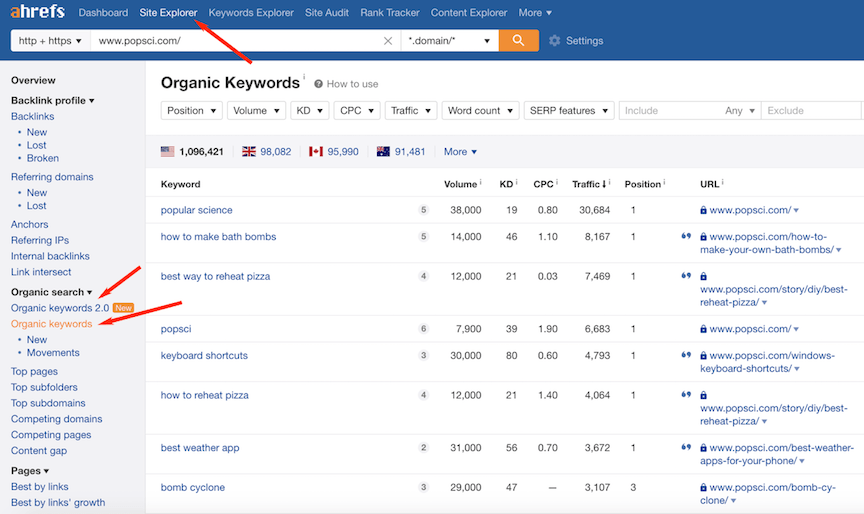Viewport: 864px width, 514px height.
Task: Open Settings via the gear icon
Action: pos(555,41)
